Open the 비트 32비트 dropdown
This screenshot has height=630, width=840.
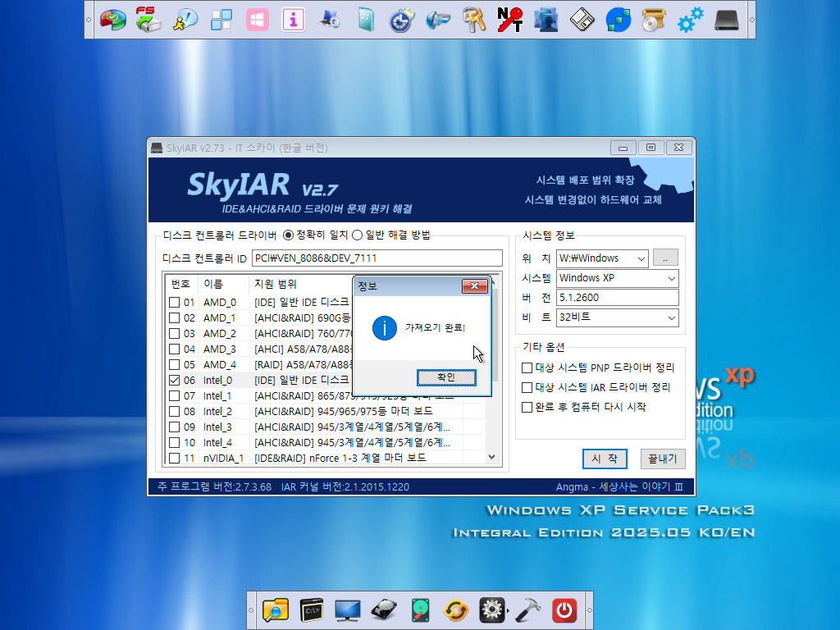(x=617, y=317)
